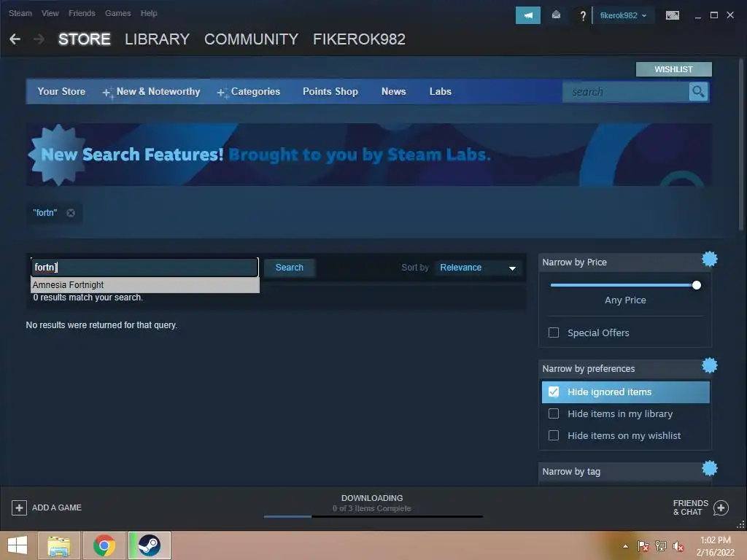This screenshot has height=560, width=747.
Task: Open network status tray icon
Action: coord(661,546)
